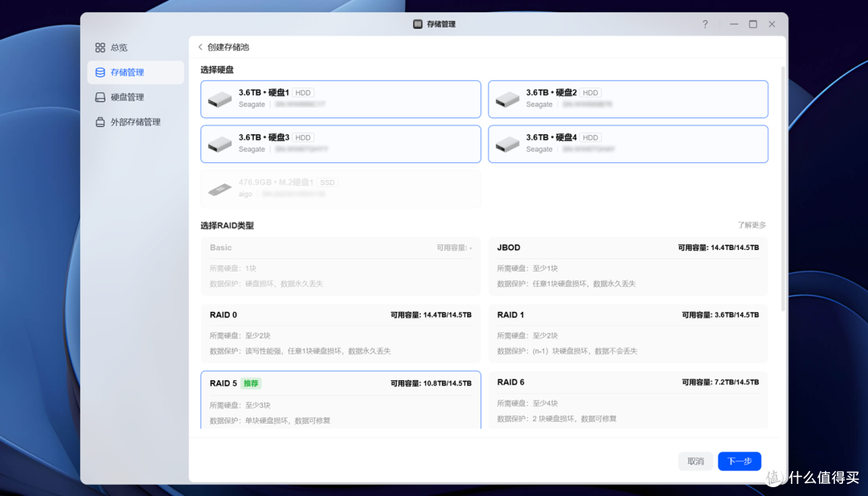Image resolution: width=868 pixels, height=496 pixels.
Task: Click the disabled Basic RAID option
Action: [x=341, y=266]
